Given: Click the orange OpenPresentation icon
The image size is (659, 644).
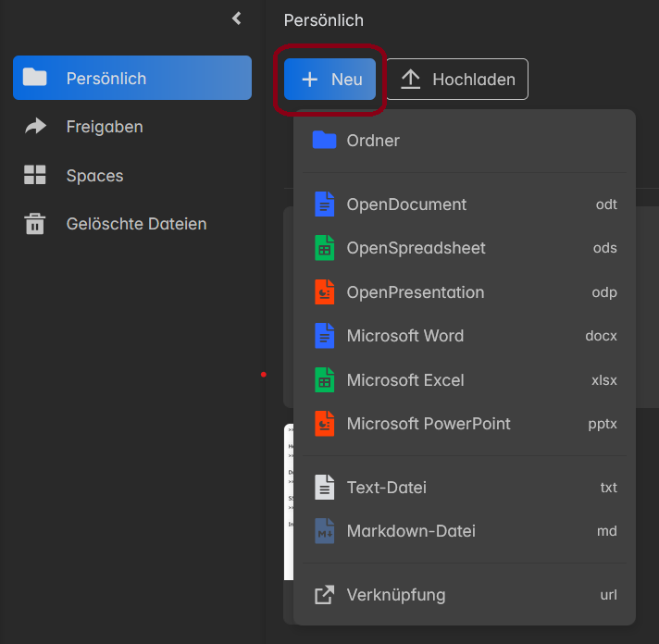Looking at the screenshot, I should point(324,292).
